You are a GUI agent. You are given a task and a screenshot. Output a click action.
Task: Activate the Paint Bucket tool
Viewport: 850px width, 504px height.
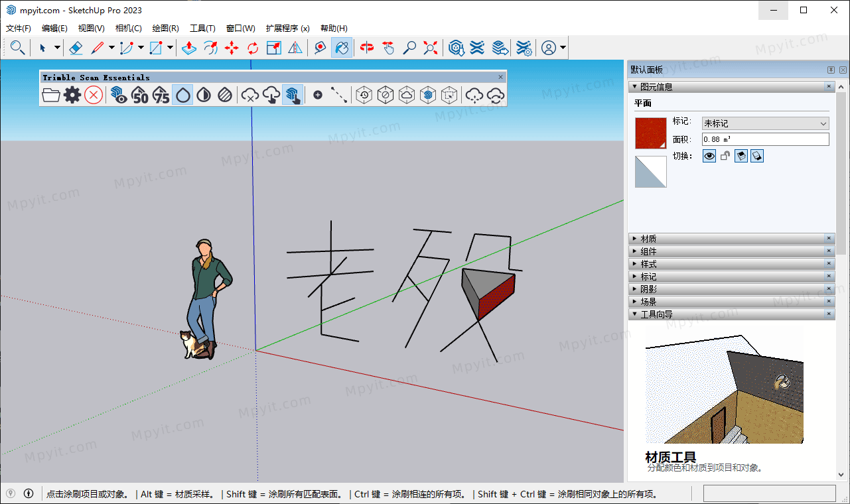point(342,48)
